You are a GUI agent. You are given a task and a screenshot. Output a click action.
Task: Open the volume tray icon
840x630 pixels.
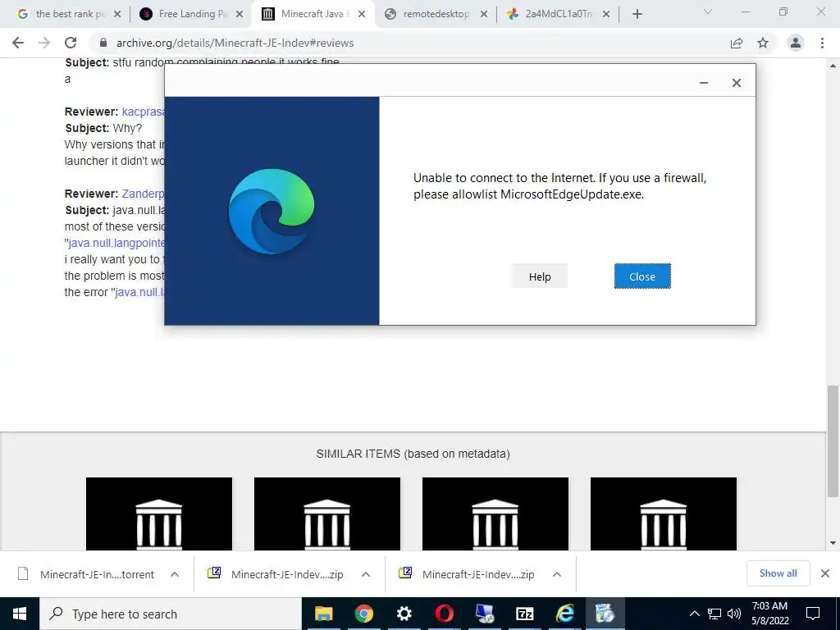[734, 614]
